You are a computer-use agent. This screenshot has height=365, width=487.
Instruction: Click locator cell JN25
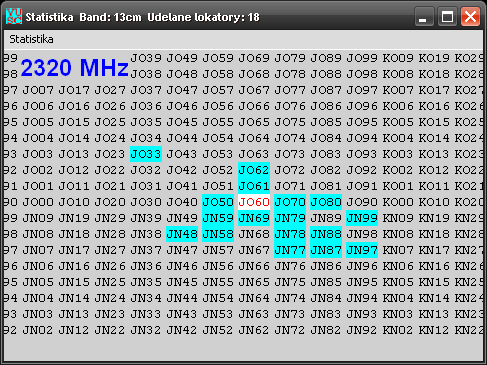click(x=110, y=282)
